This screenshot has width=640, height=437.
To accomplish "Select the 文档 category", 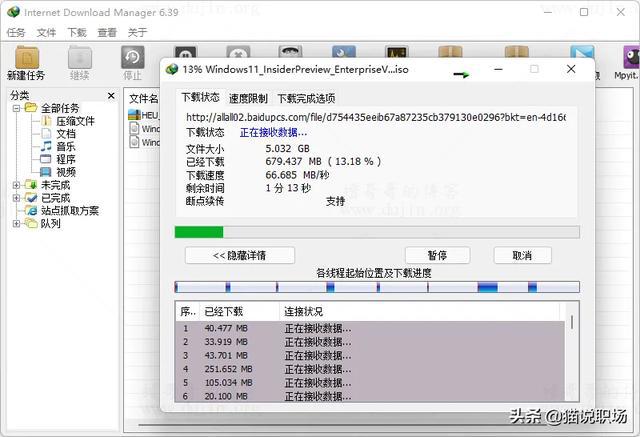I will (66, 134).
